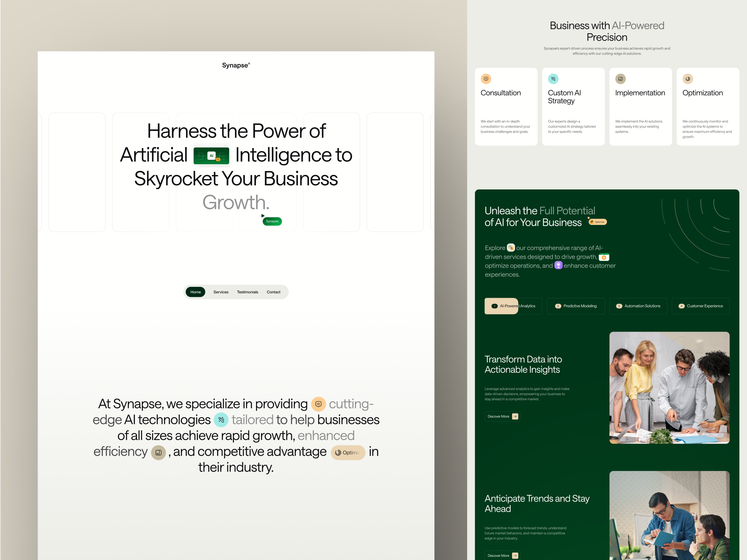
Task: Click the purple robot icon before 'enhance customer'
Action: (x=558, y=265)
